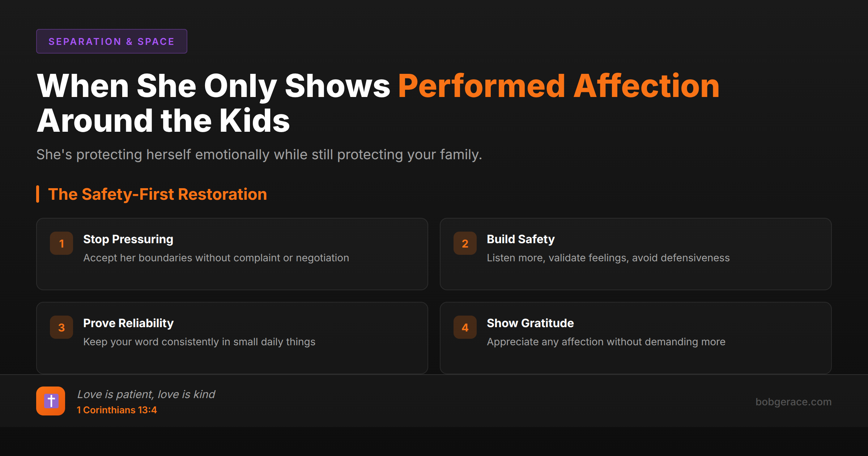Click the 1 Corinthians 13:4 reference
Screen dimensions: 868x456
(117, 410)
